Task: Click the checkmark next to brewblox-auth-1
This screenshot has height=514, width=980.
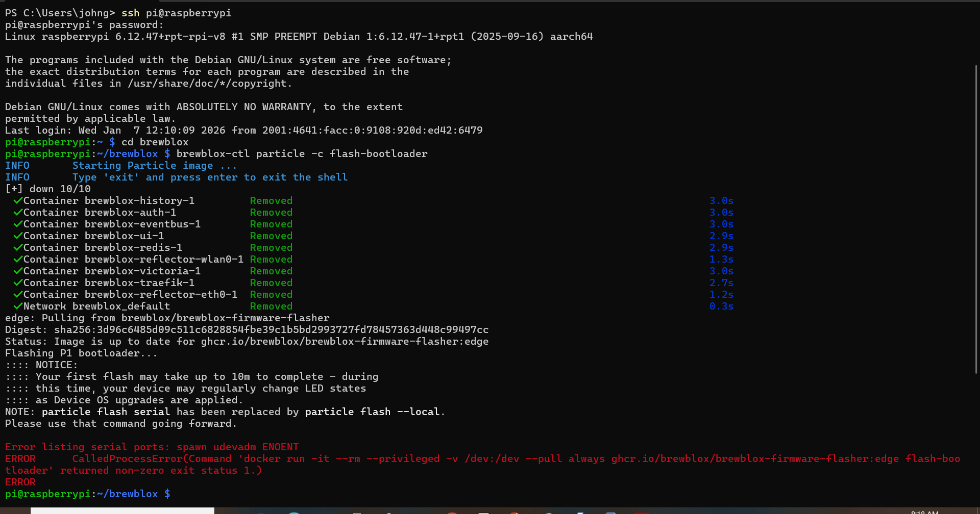Action: pos(18,213)
